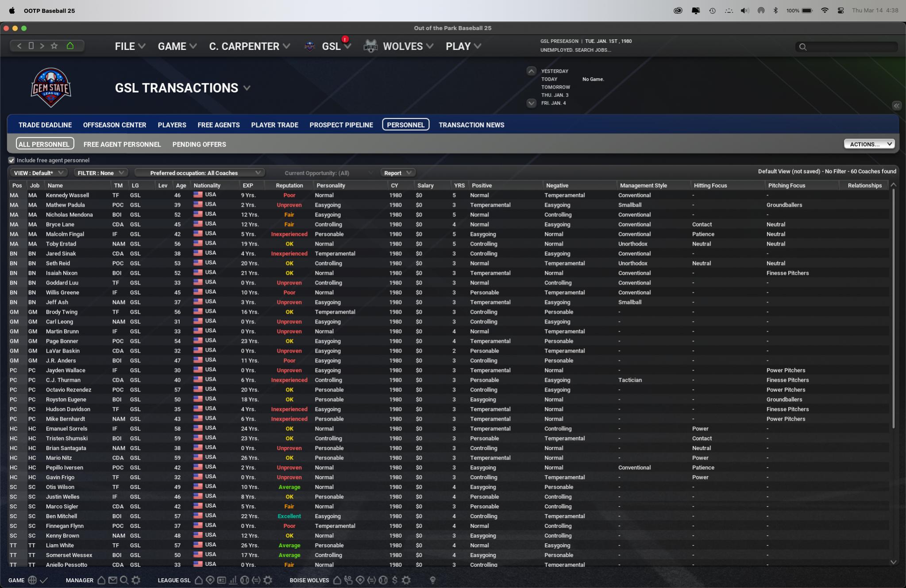Collapse the side panel double-arrow toggle
This screenshot has height=588, width=906.
coord(896,106)
